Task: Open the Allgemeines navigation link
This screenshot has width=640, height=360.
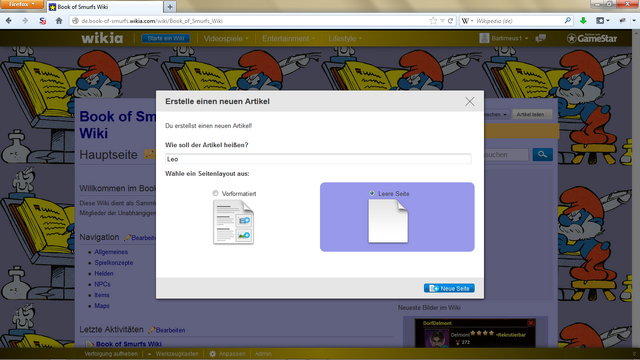Action: (111, 252)
